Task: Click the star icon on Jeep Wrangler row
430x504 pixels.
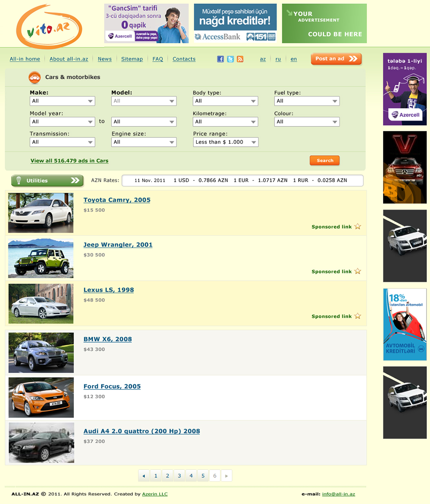Action: click(358, 271)
